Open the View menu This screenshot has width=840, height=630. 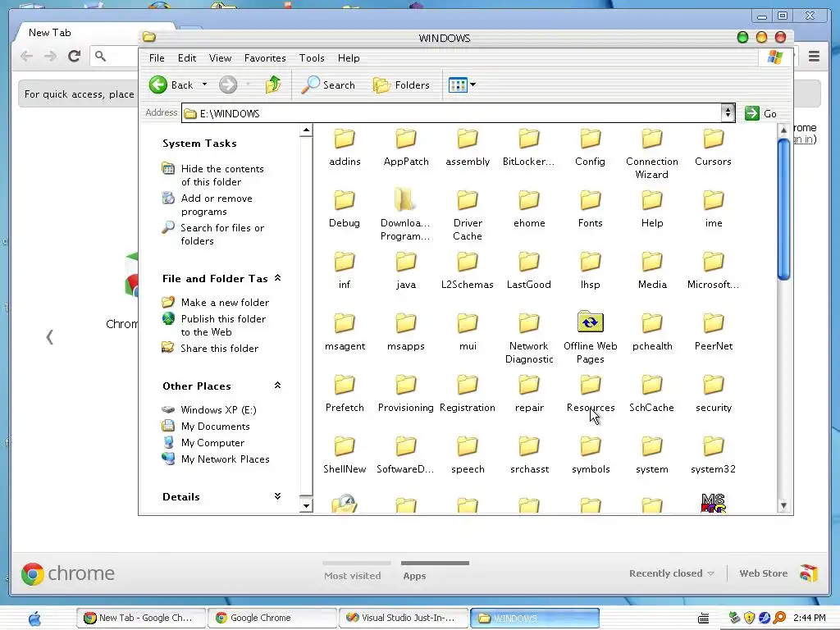pyautogui.click(x=220, y=58)
